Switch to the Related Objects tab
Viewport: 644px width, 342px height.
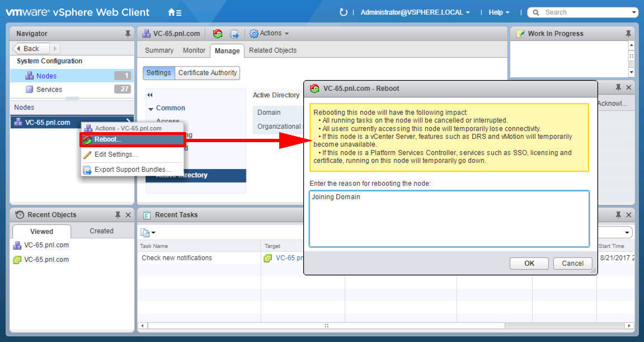272,50
